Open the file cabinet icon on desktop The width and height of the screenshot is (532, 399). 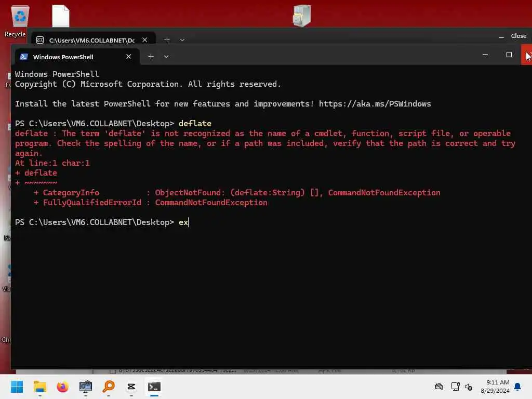coord(302,16)
